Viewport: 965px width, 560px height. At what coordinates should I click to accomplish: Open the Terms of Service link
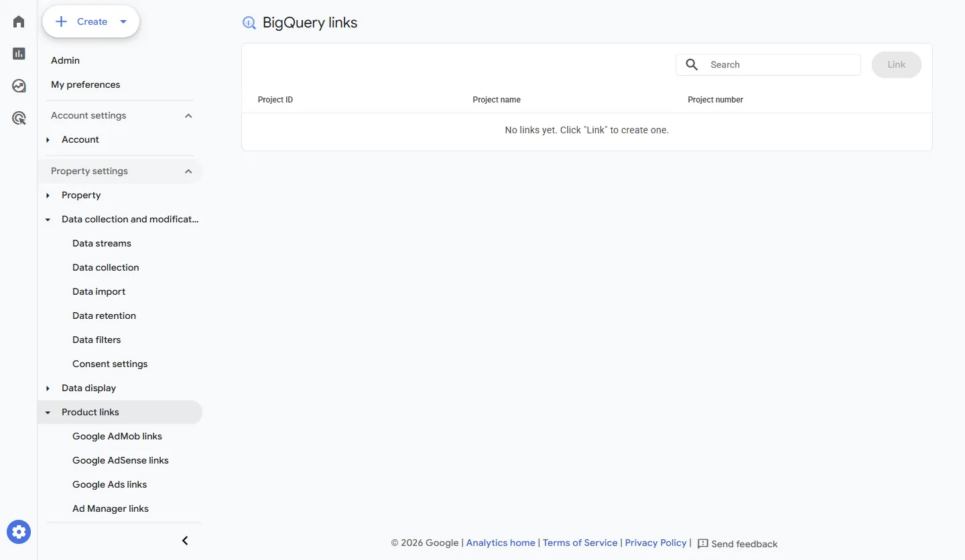point(580,543)
